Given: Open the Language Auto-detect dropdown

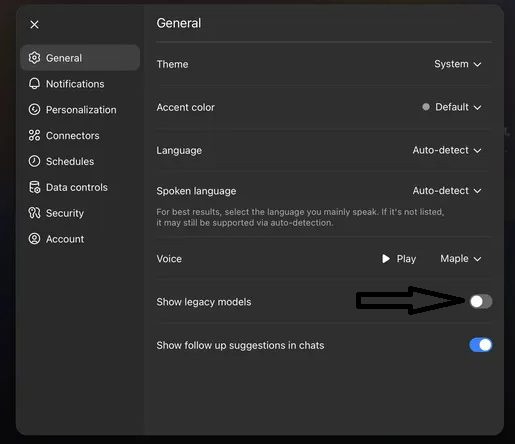Looking at the screenshot, I should click(x=447, y=150).
